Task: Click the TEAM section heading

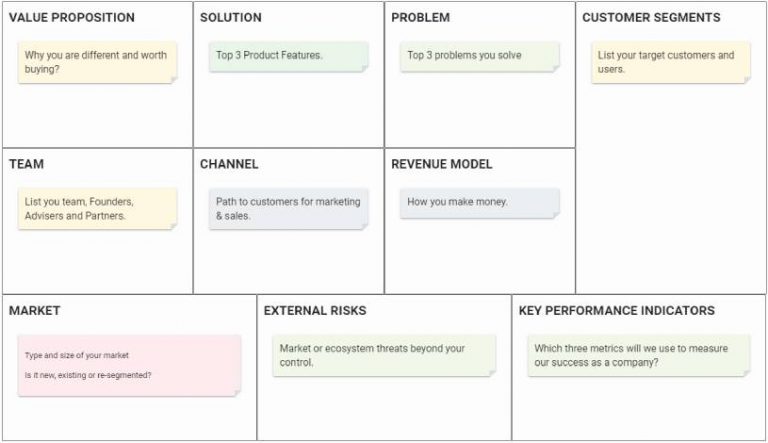Action: 27,164
